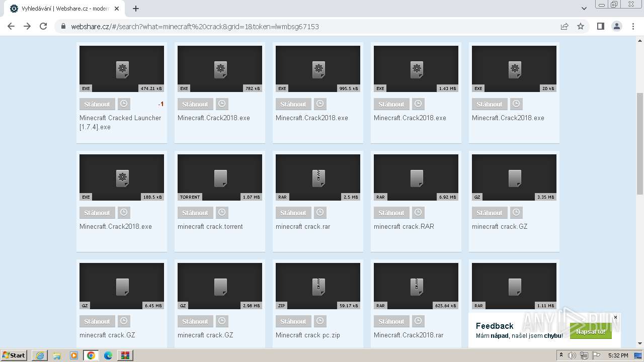This screenshot has height=362, width=644.
Task: Click clock icon for the 2.98 MB minecraft crack.GZ
Action: tap(222, 321)
